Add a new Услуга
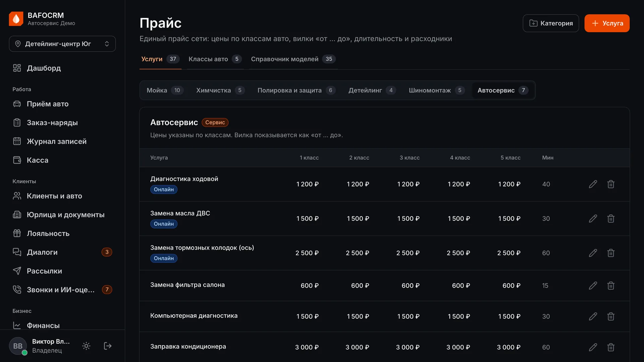This screenshot has width=644, height=362. (607, 23)
